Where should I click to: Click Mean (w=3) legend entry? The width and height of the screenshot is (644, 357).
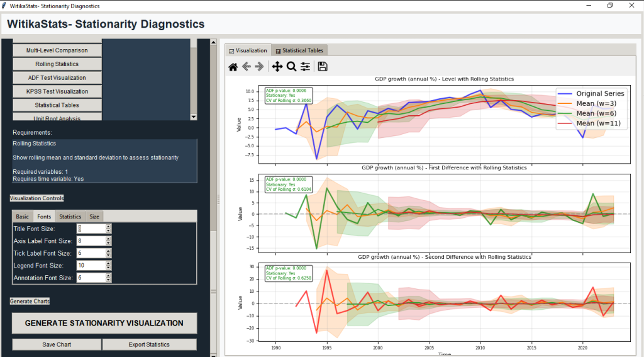point(587,103)
